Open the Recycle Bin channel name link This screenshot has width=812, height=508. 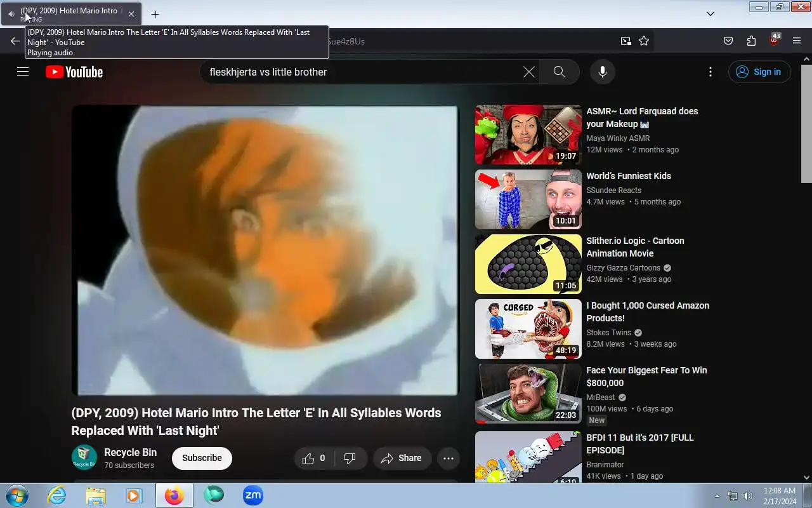(130, 452)
